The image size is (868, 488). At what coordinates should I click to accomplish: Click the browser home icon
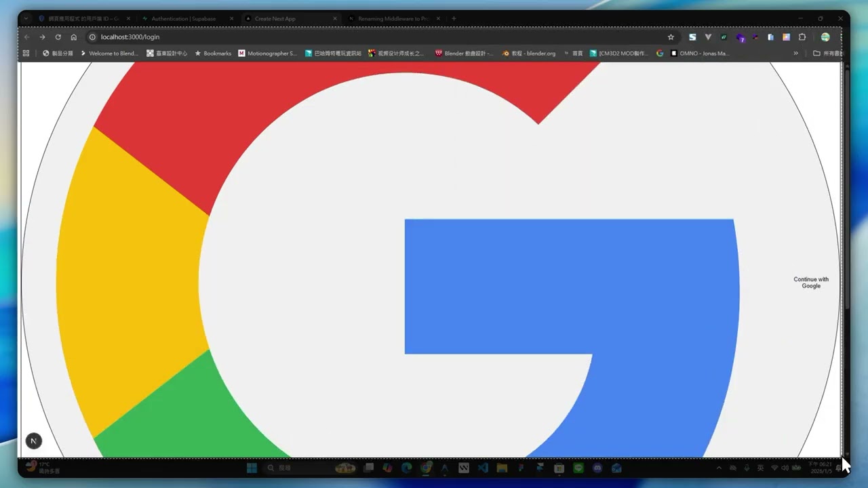[74, 37]
